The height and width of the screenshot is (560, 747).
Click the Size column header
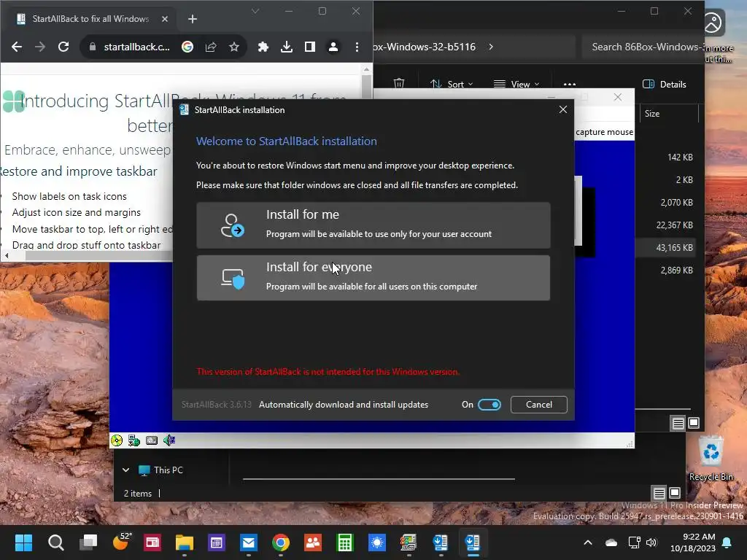pos(668,113)
